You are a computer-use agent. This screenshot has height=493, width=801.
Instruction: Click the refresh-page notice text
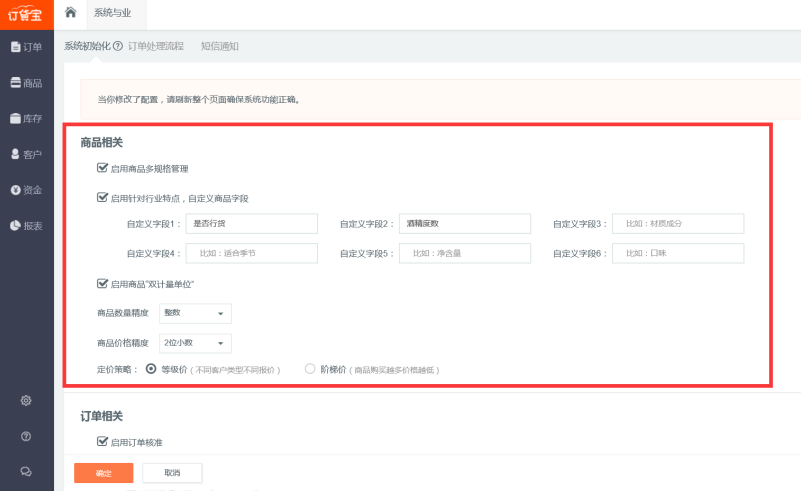(x=199, y=100)
